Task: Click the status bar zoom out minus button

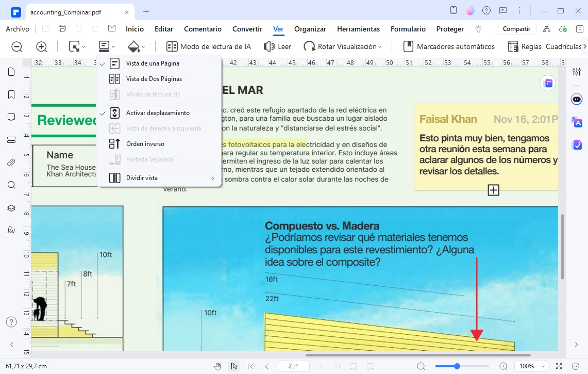Action: (421, 366)
